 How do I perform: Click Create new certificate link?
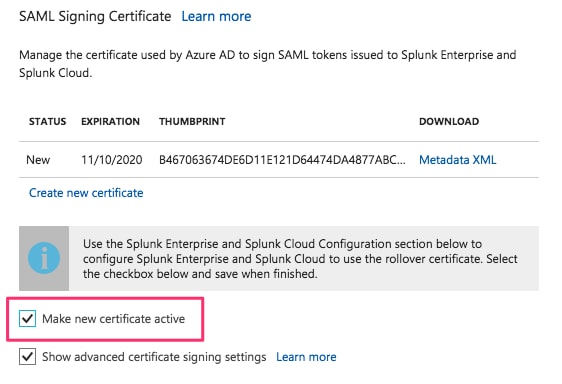(x=86, y=193)
